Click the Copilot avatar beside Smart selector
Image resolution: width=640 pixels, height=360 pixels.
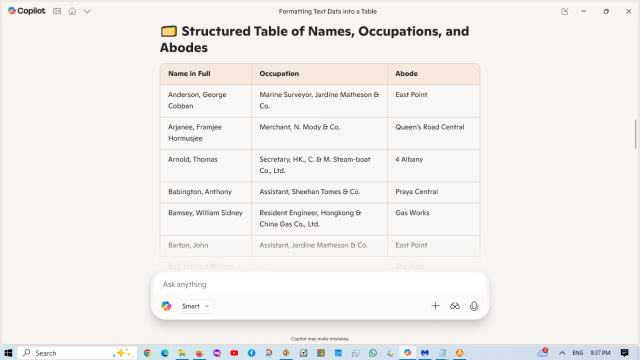click(166, 306)
